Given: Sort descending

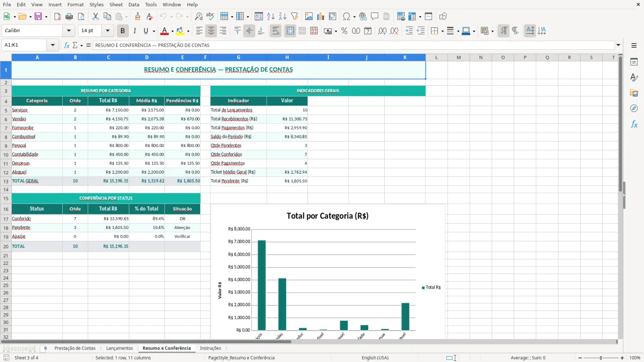Looking at the screenshot, I should point(283,17).
